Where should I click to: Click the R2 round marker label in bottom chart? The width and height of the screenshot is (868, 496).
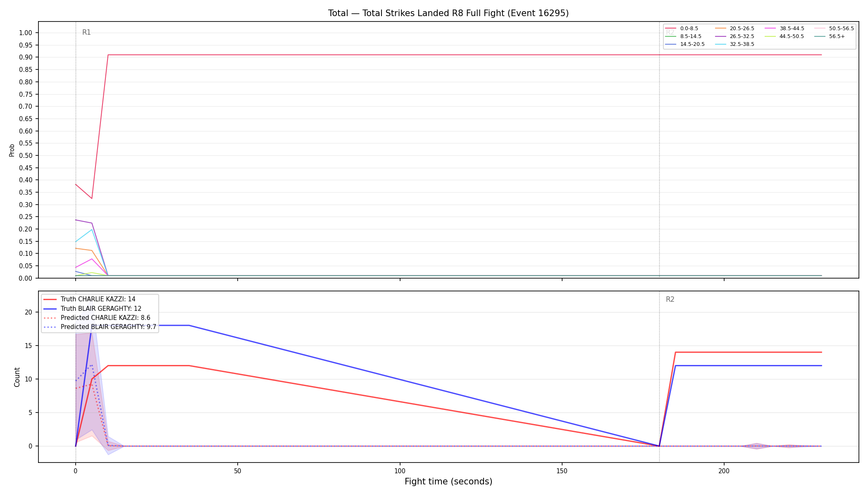(x=670, y=299)
